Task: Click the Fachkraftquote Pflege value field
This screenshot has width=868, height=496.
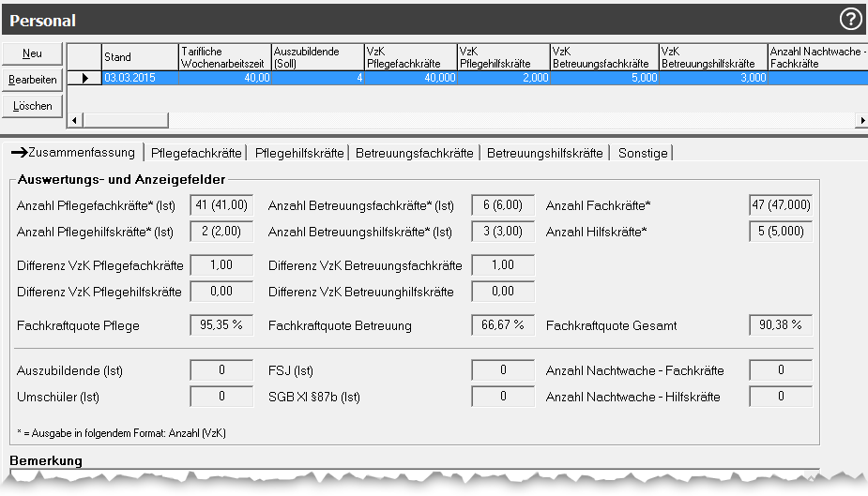Action: coord(221,325)
